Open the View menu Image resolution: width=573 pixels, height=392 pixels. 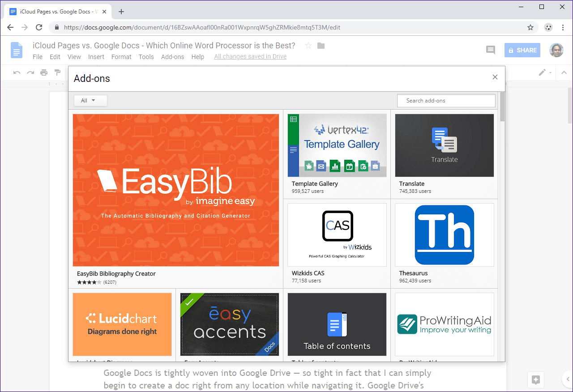(74, 57)
